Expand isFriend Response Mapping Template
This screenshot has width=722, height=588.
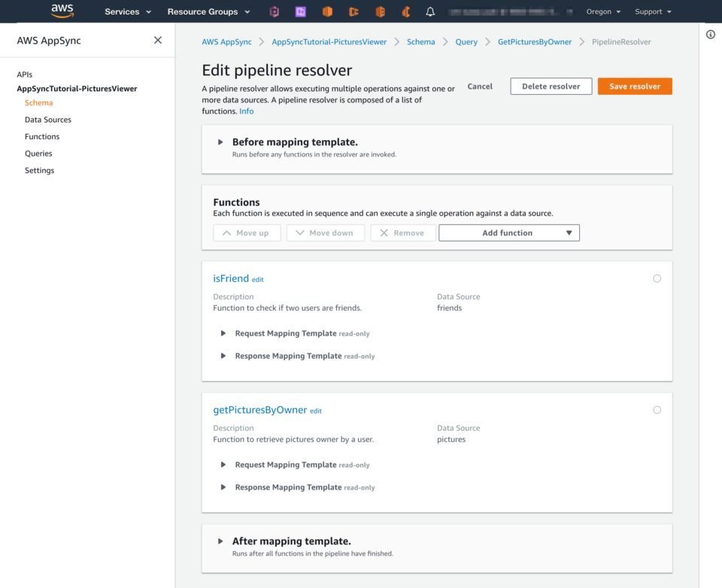pos(223,356)
